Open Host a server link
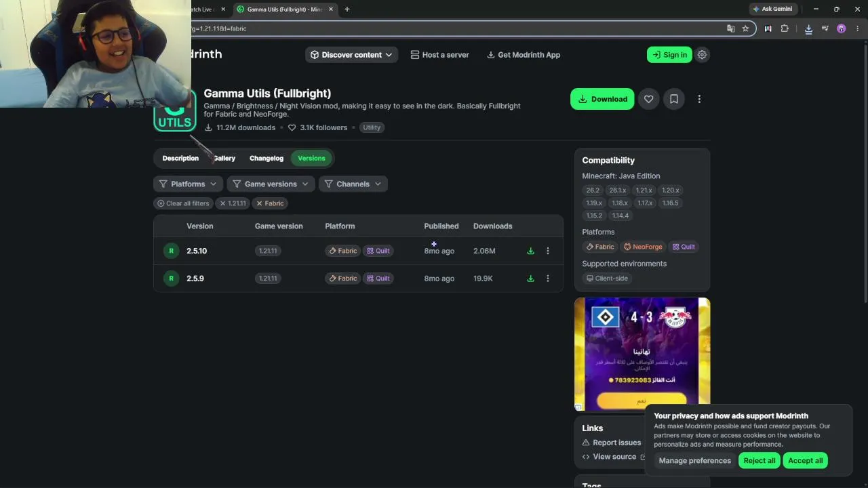 pyautogui.click(x=439, y=55)
